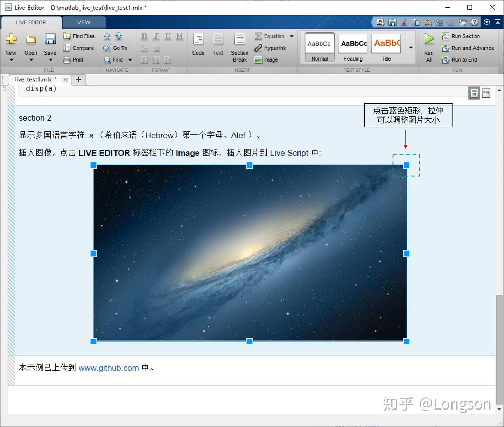Select the live_test1.mlx document tab
This screenshot has width=504, height=427.
coord(35,79)
